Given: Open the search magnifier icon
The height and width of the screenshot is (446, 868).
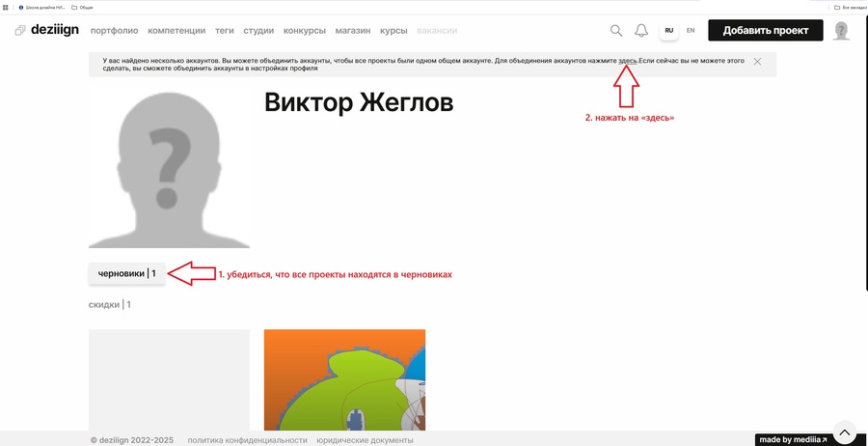Looking at the screenshot, I should [x=616, y=31].
